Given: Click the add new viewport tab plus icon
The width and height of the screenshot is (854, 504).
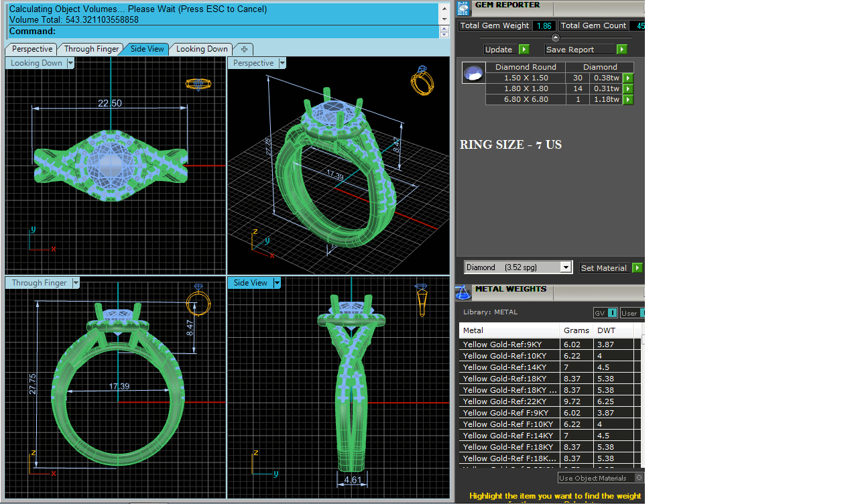Looking at the screenshot, I should pos(244,49).
